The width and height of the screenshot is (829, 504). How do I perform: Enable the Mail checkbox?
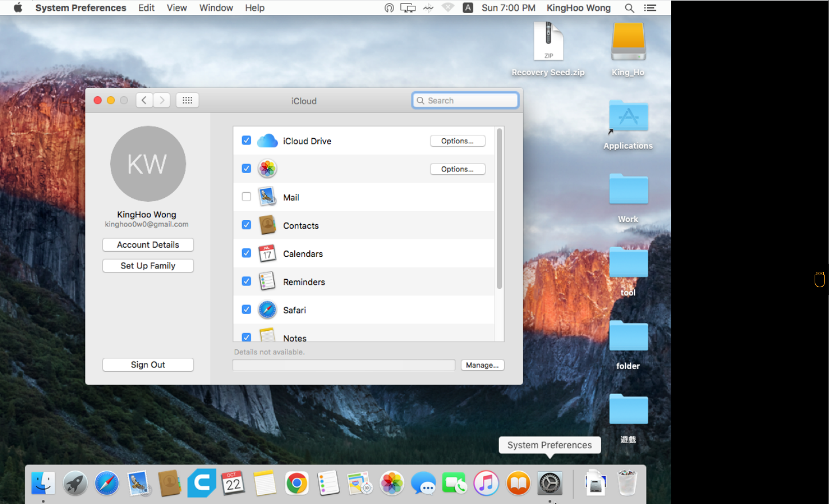(247, 197)
